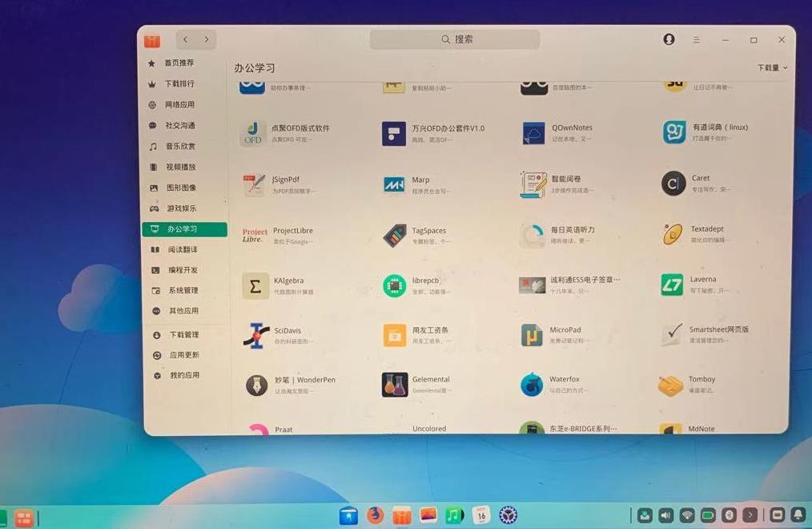
Task: Open the app store hamburger menu
Action: (x=696, y=38)
